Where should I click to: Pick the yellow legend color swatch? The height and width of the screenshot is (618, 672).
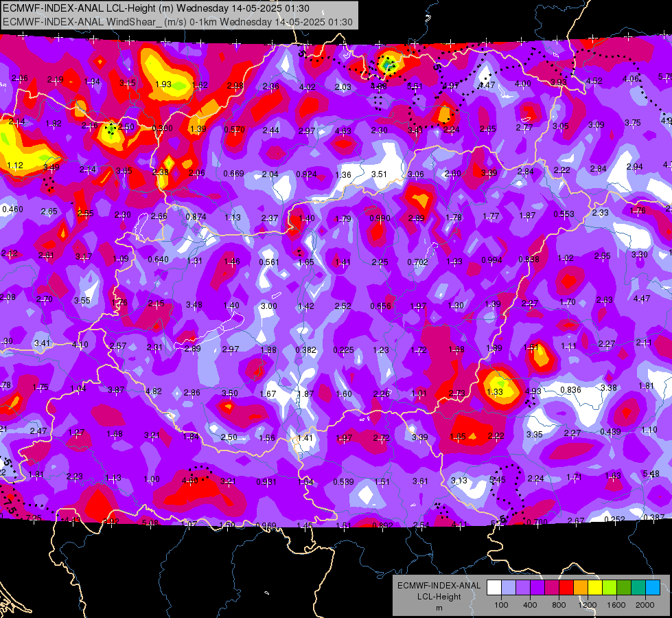point(595,588)
